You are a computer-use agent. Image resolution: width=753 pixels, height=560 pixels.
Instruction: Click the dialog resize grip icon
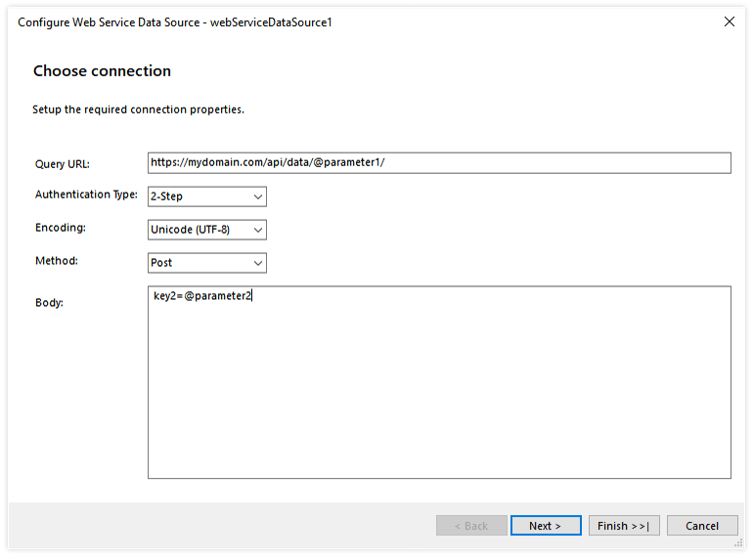tap(738, 542)
